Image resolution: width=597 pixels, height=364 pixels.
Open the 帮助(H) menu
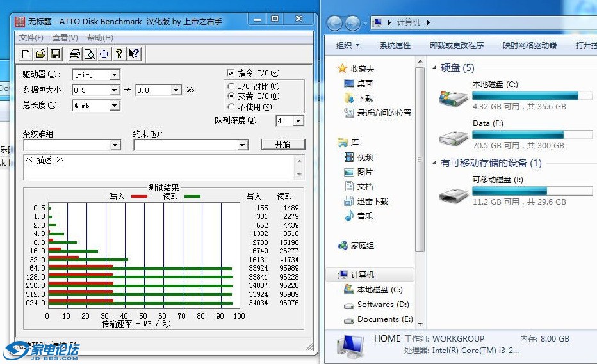point(100,38)
